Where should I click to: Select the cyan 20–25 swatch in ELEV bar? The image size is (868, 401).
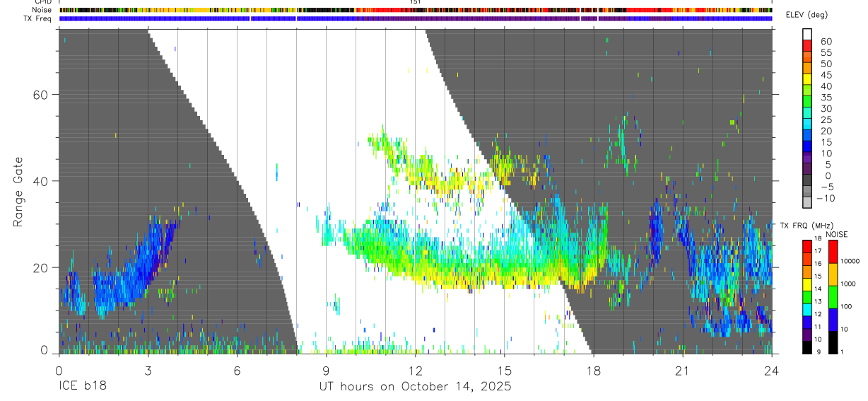coord(807,123)
